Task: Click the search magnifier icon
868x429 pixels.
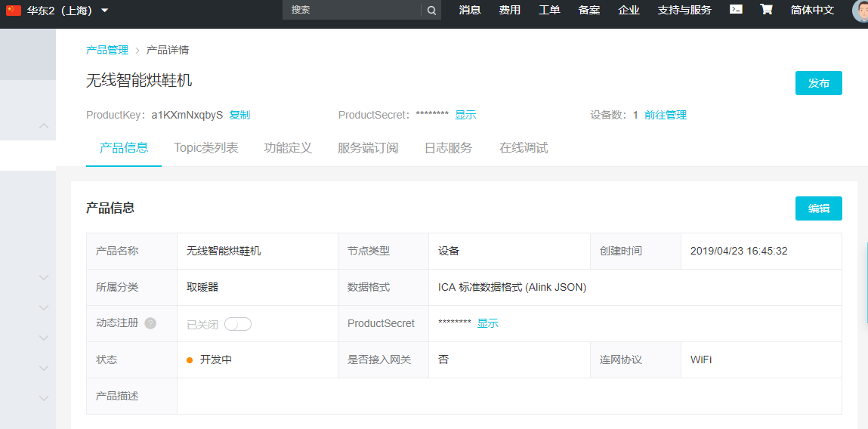Action: (x=431, y=10)
